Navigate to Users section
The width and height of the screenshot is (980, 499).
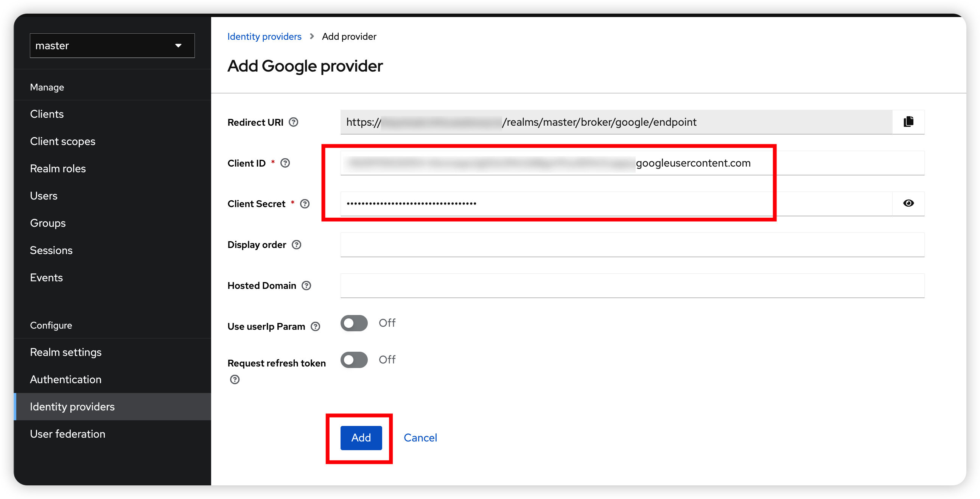tap(44, 196)
